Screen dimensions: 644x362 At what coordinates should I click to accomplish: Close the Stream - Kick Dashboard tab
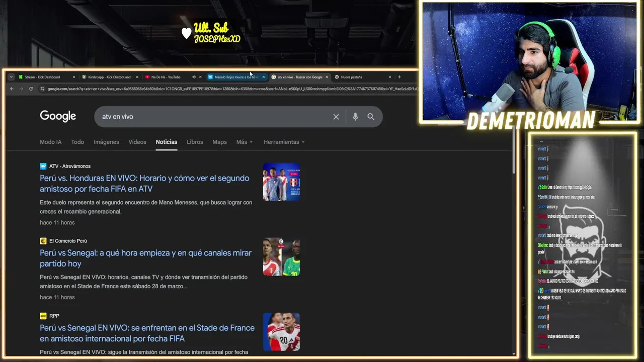[x=74, y=77]
